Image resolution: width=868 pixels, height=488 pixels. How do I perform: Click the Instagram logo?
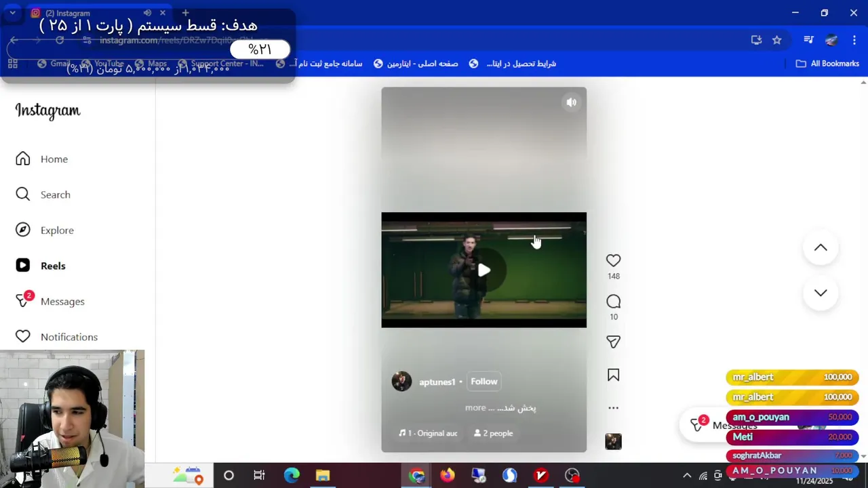point(47,110)
